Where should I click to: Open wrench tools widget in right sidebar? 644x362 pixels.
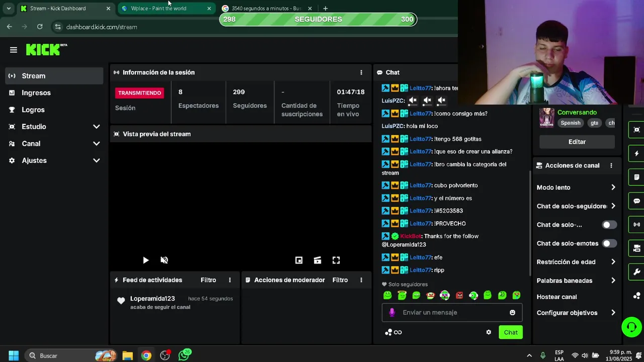(x=636, y=272)
